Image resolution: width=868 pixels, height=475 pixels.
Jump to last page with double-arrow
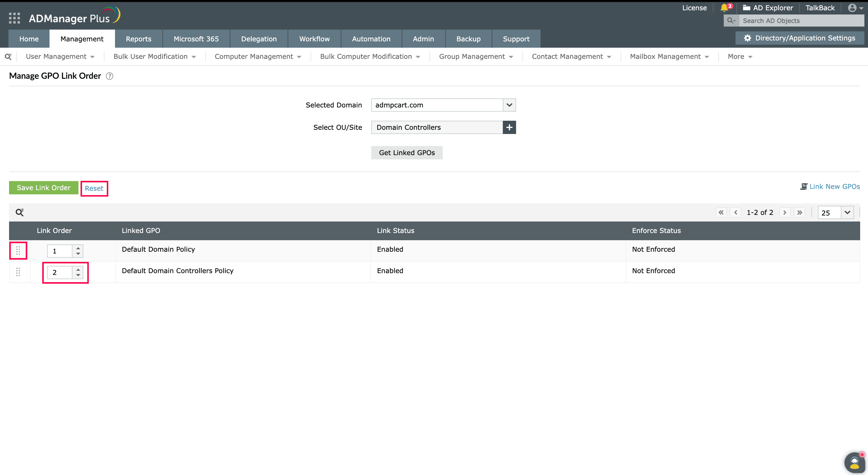(799, 212)
